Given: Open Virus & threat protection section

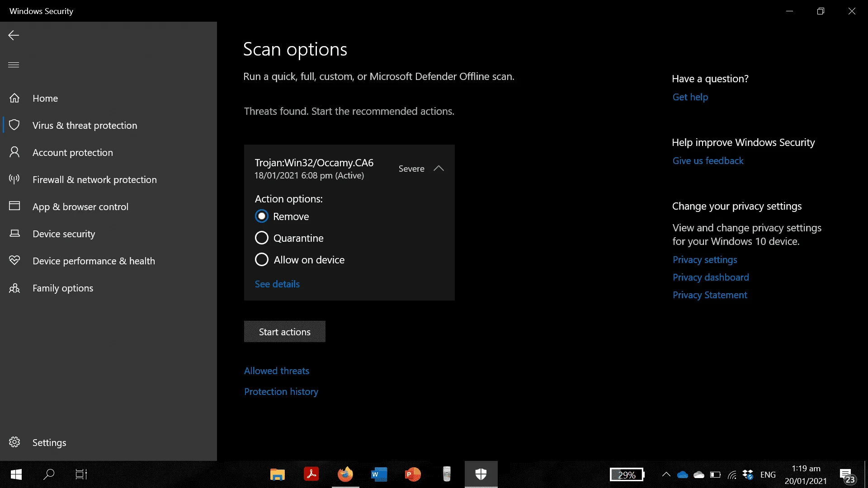Looking at the screenshot, I should coord(108,125).
